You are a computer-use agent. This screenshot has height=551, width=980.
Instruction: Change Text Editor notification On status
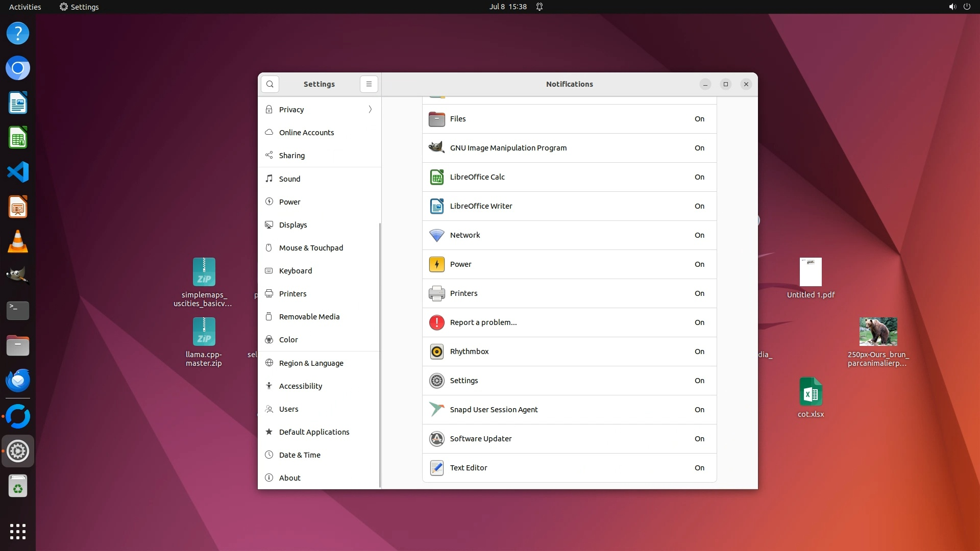(699, 468)
